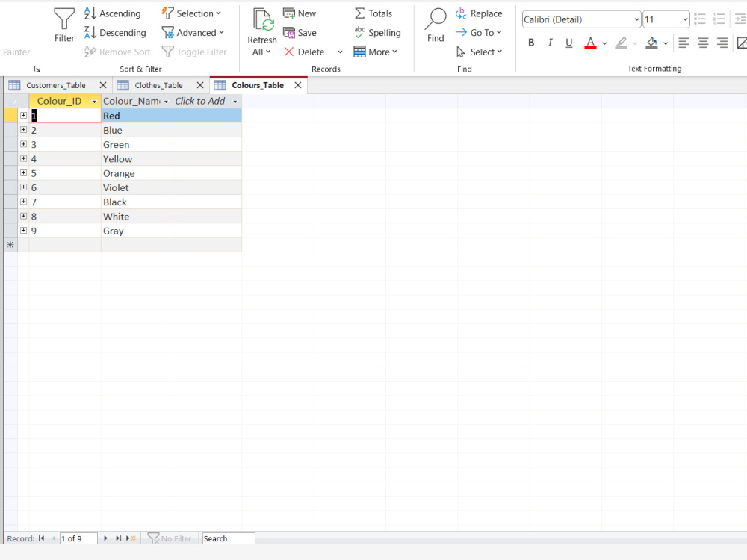Select the Gray cell
This screenshot has width=747, height=560.
[x=137, y=231]
